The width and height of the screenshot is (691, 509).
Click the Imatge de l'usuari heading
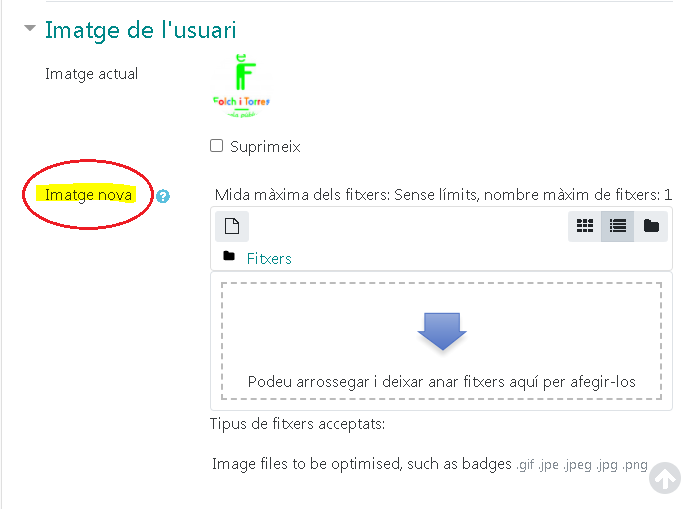point(141,30)
